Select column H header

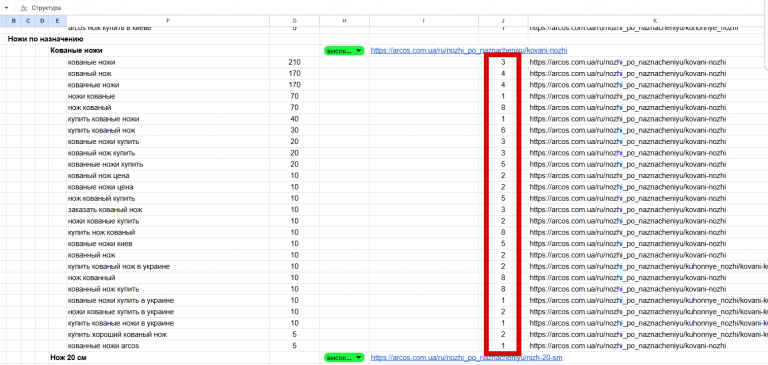[x=344, y=21]
